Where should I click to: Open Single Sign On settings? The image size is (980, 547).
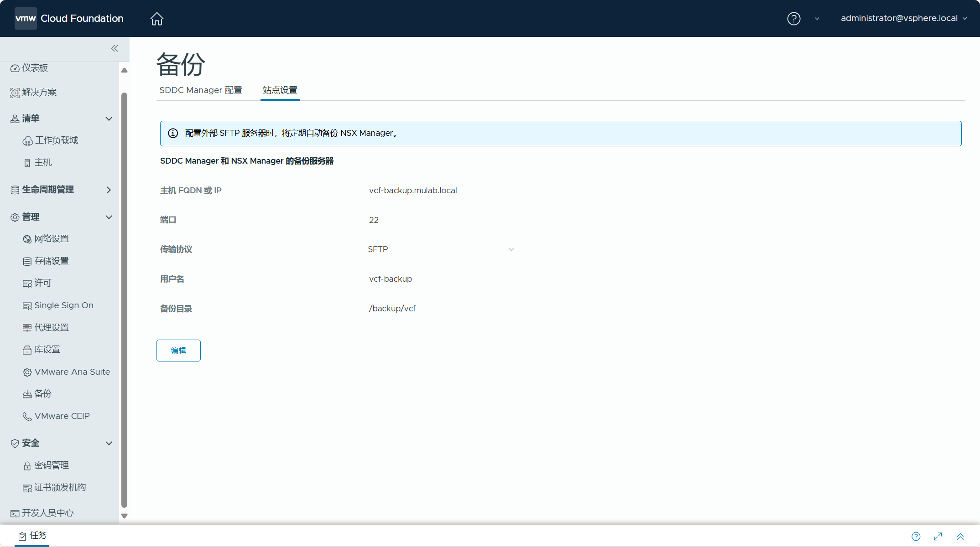pyautogui.click(x=64, y=305)
